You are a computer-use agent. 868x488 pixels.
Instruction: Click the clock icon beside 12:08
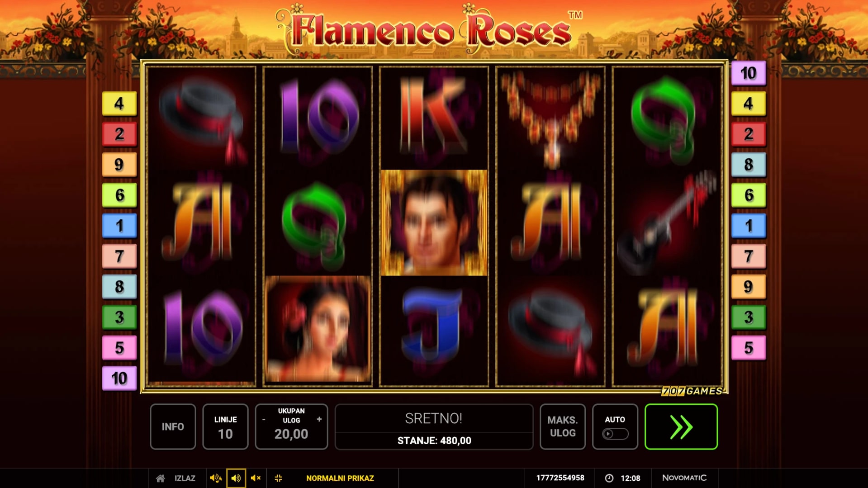pos(609,478)
